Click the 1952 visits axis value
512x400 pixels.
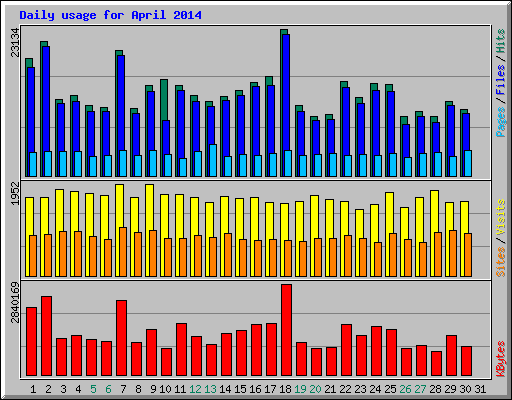[x=15, y=193]
